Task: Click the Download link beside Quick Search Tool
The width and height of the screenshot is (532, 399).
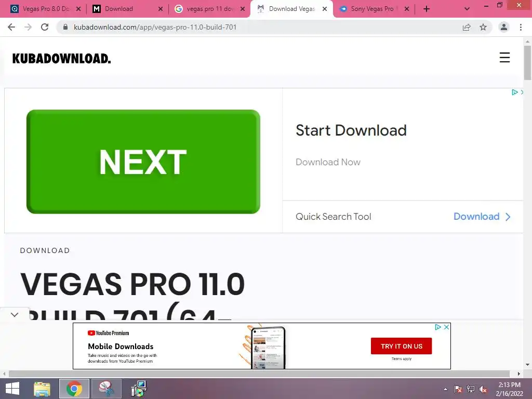Action: tap(482, 217)
